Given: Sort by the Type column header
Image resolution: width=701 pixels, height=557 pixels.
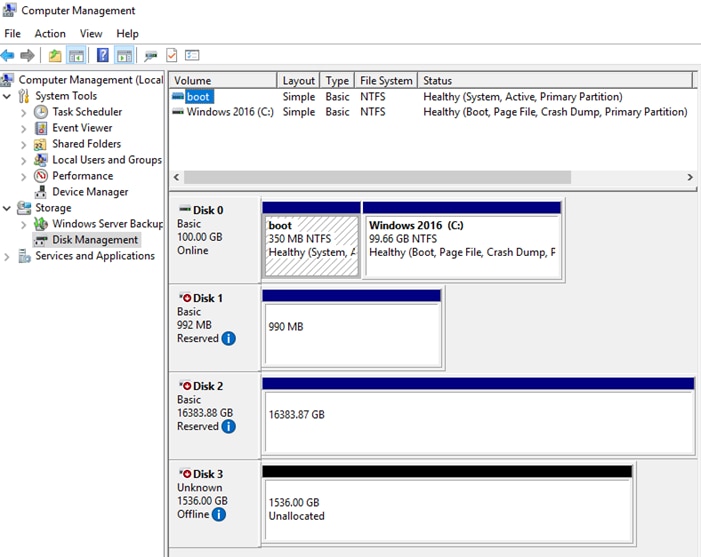Looking at the screenshot, I should coord(337,80).
